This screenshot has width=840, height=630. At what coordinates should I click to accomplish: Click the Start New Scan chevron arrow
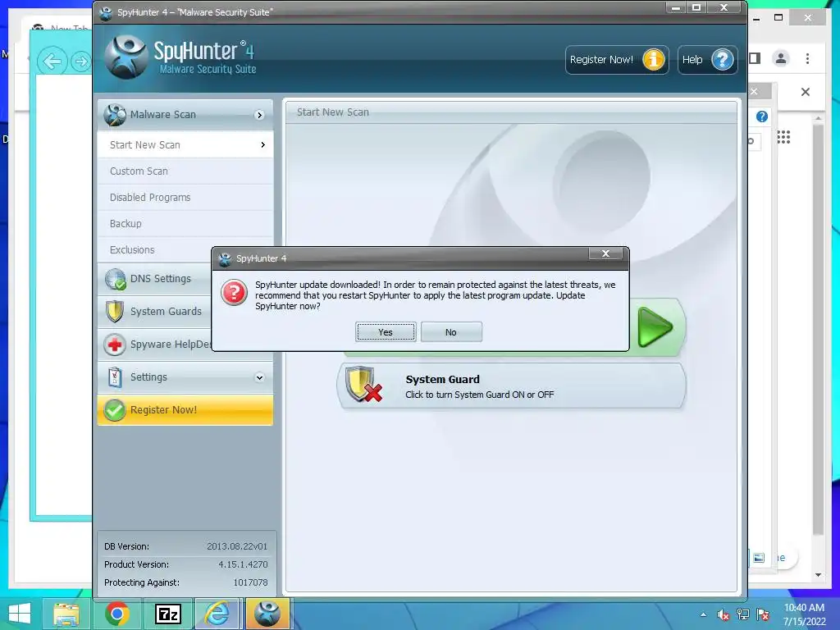(262, 144)
